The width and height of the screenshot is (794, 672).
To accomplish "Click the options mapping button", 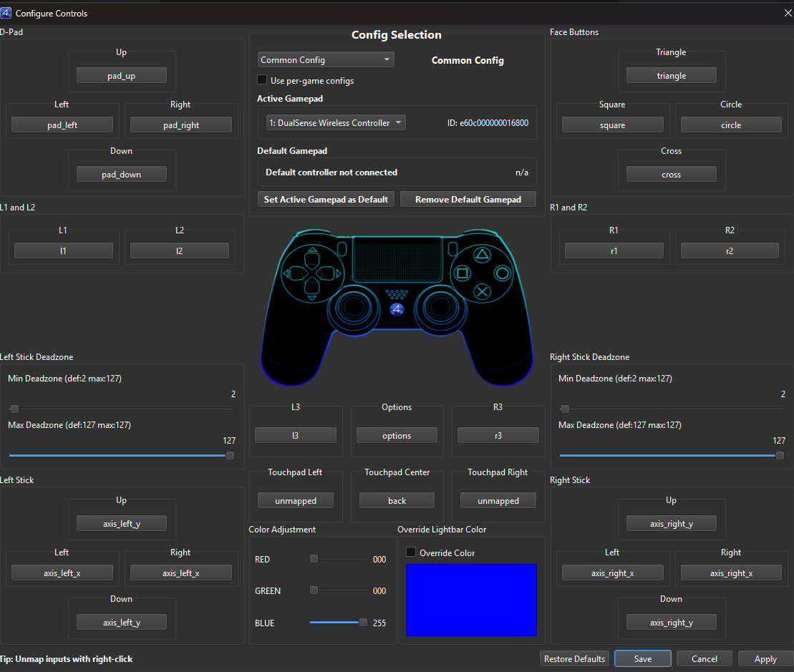I will tap(397, 435).
